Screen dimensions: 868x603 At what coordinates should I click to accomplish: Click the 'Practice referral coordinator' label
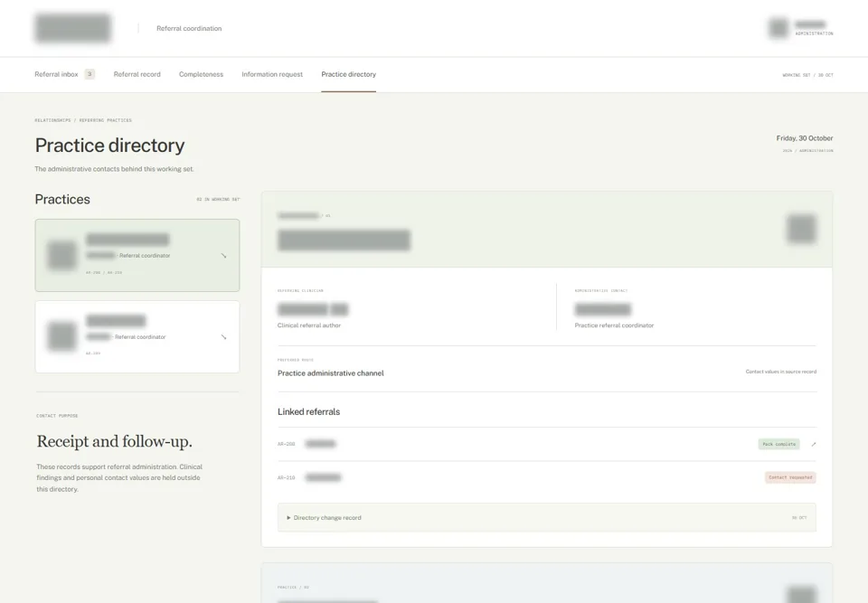(614, 325)
